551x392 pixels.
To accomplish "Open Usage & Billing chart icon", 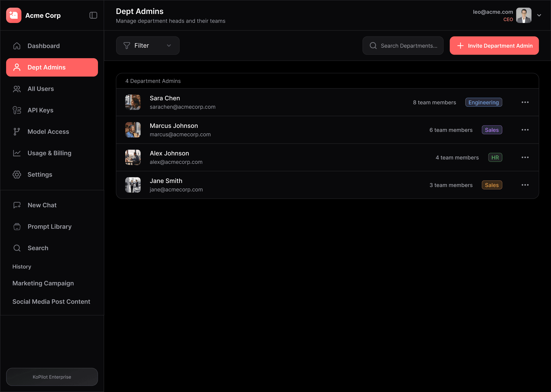I will click(17, 153).
